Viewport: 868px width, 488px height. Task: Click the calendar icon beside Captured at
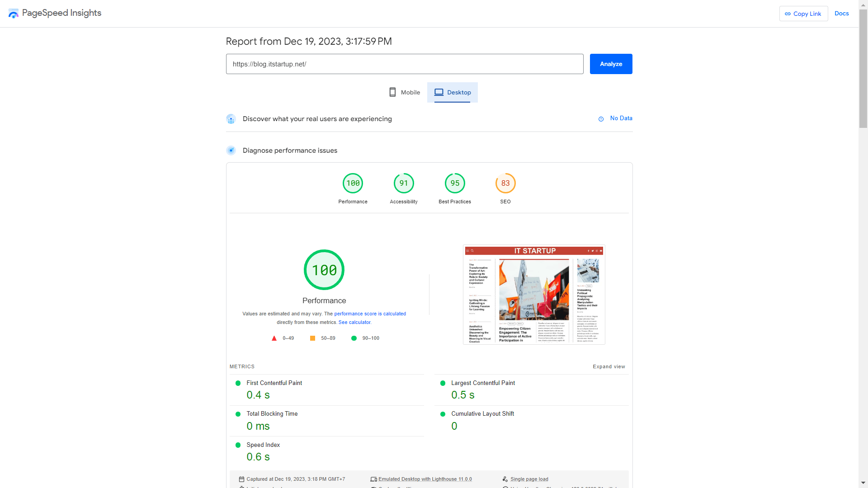tap(241, 479)
